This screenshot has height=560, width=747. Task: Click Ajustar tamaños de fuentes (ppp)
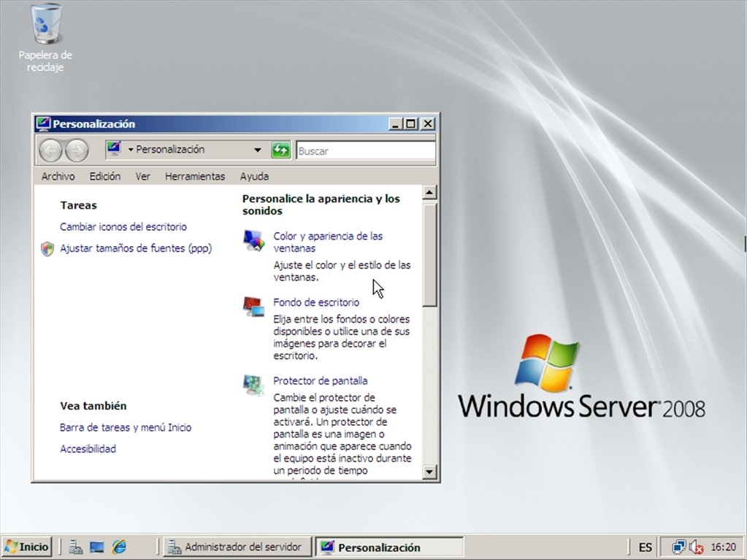(136, 248)
